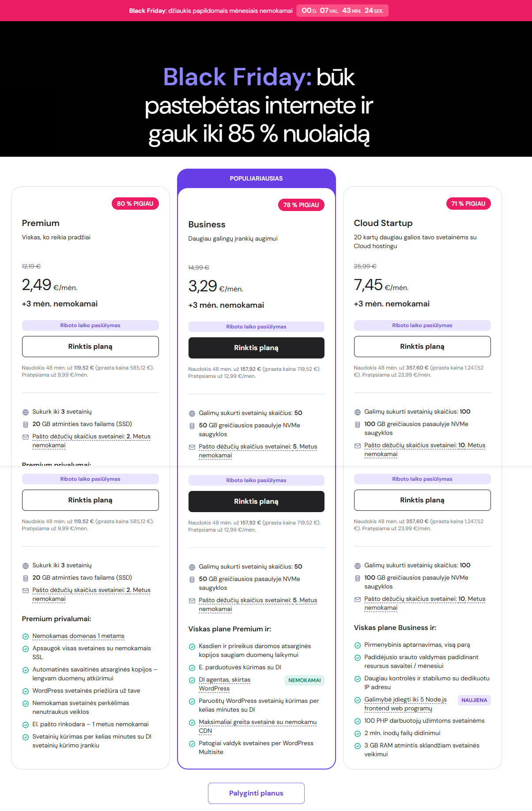
Task: Click check icon next to "WordPress svetainės priežiūra"
Action: coord(26,691)
